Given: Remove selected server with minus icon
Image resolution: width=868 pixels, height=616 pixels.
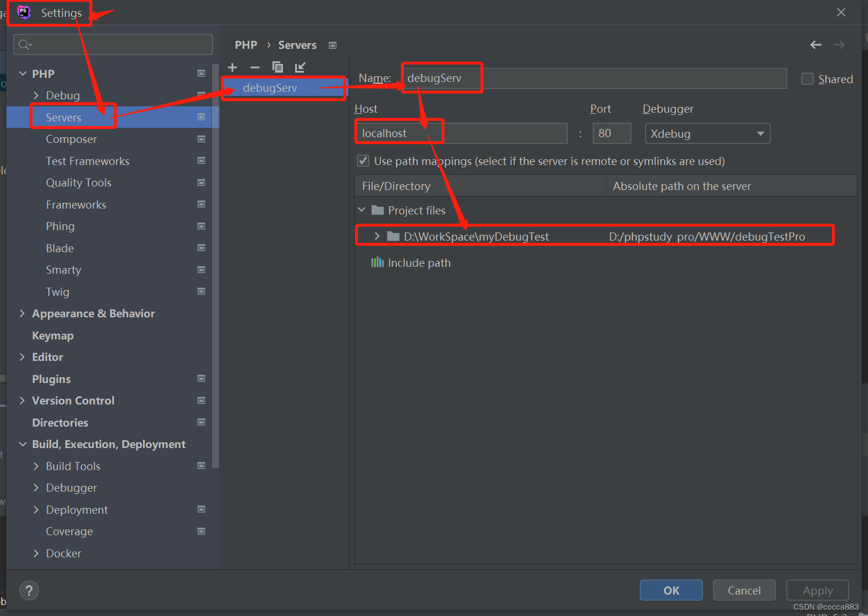Looking at the screenshot, I should 254,67.
